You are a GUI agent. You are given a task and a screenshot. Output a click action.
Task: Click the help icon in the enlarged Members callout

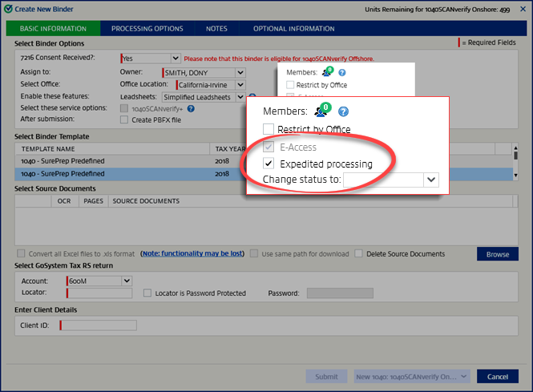344,111
